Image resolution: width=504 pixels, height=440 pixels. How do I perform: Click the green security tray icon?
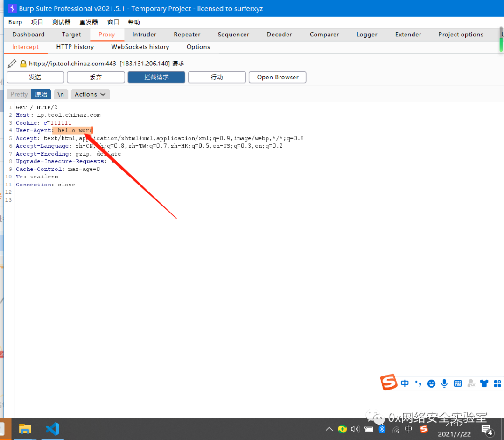[x=343, y=429]
